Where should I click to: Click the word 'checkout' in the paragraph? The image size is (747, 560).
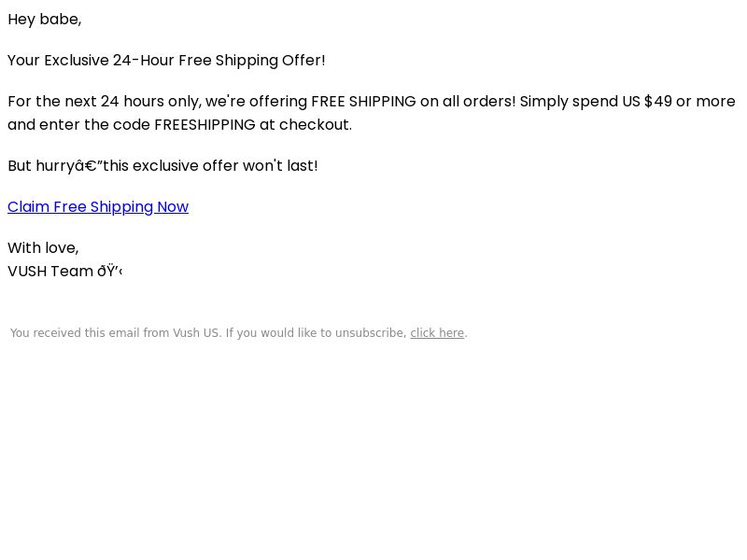(x=315, y=125)
